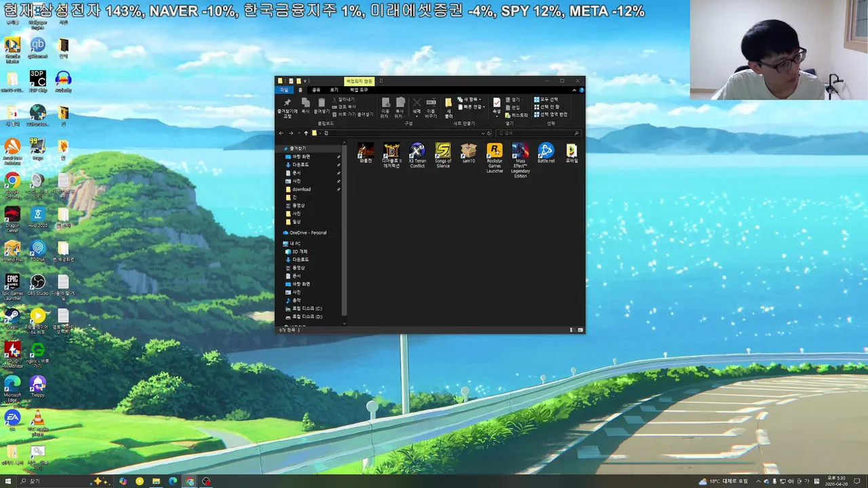Switch to the 보기 ribbon tab
868x488 pixels.
[x=334, y=90]
